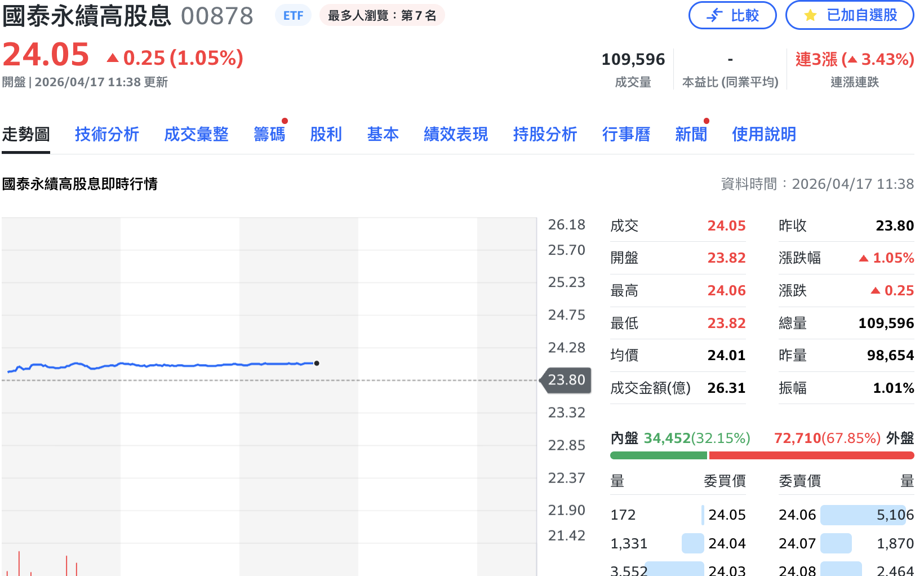Switch to the 技術分析 tab
924x576 pixels.
coord(106,134)
